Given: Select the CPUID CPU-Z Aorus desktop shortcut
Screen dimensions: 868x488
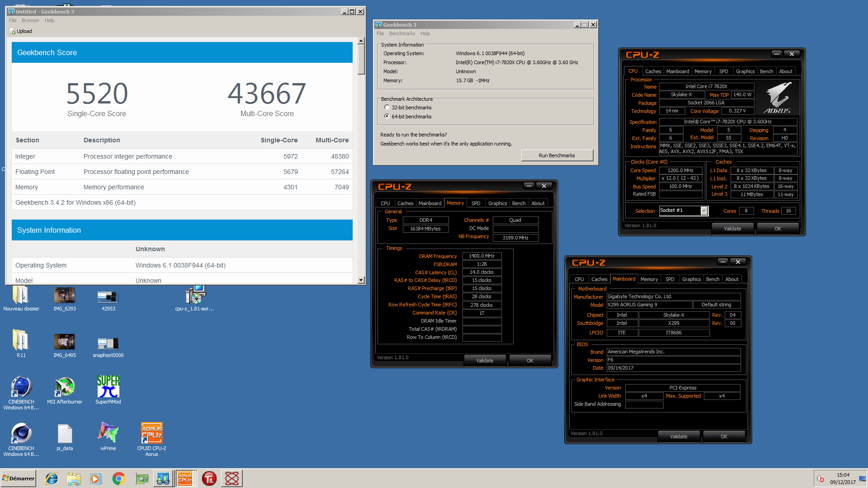Looking at the screenshot, I should (151, 439).
